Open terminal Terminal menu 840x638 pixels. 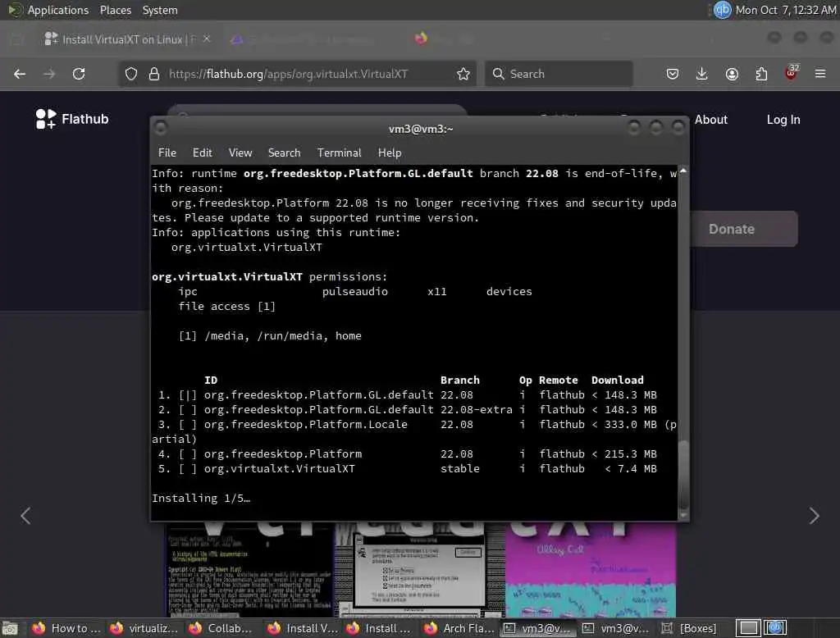tap(339, 153)
